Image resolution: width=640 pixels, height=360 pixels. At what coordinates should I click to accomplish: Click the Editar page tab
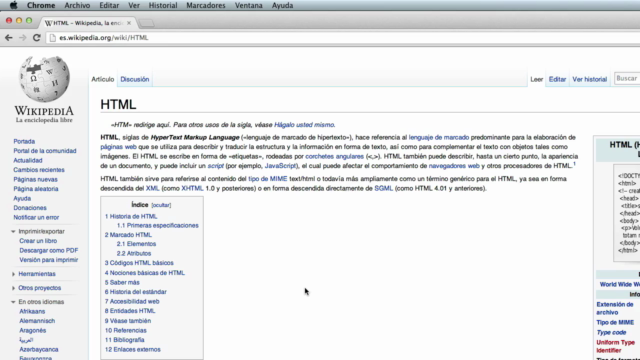pyautogui.click(x=557, y=79)
